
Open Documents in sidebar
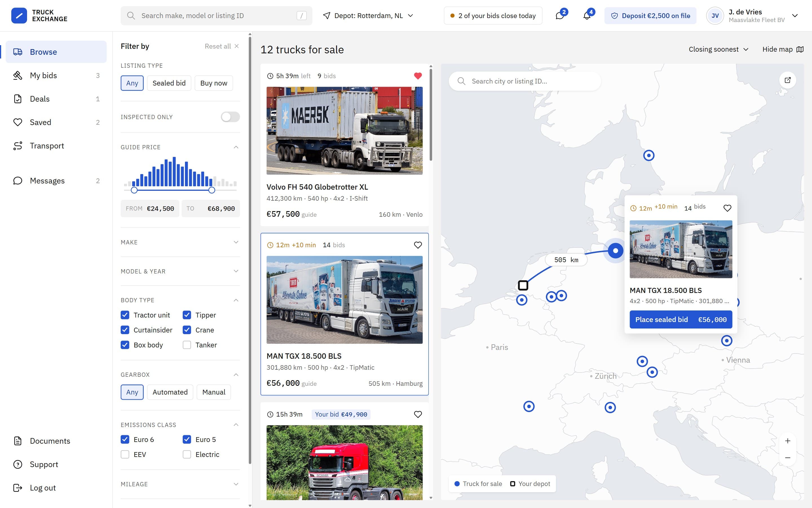(x=56, y=441)
